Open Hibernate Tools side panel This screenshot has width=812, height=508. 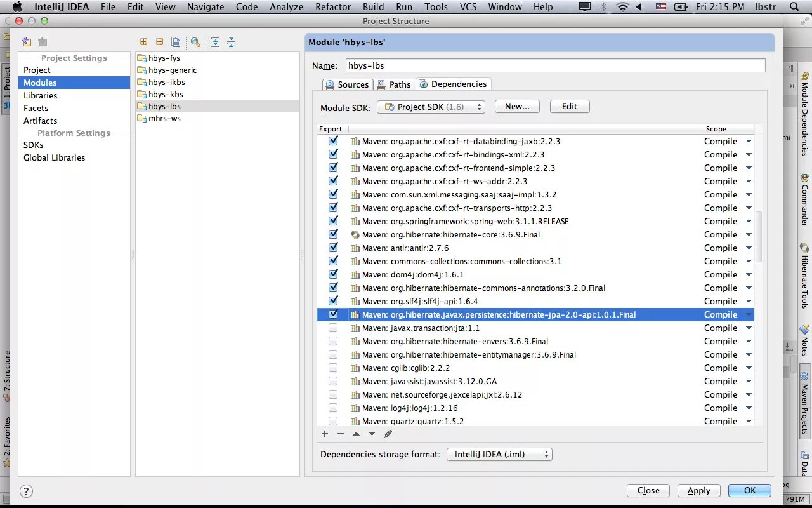point(804,275)
